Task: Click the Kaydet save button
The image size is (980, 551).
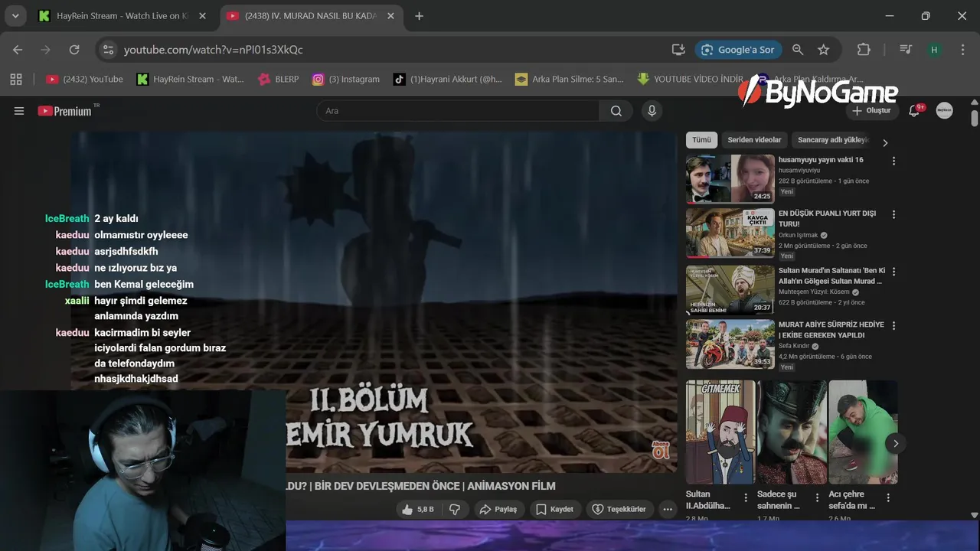Action: click(554, 509)
